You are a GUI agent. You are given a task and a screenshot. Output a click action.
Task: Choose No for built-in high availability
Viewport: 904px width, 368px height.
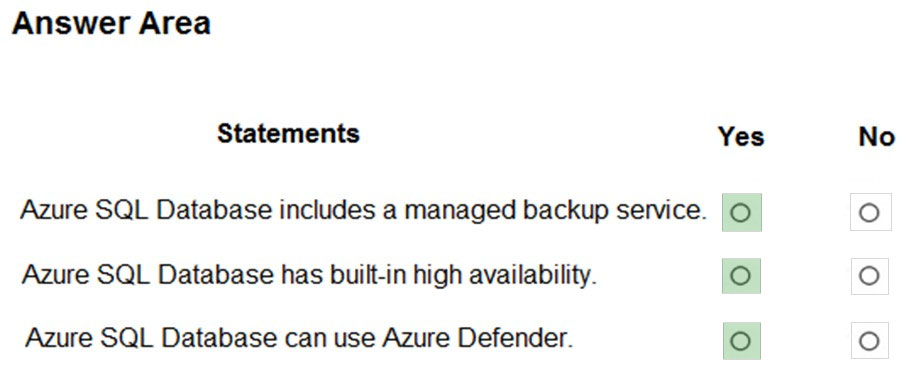869,276
